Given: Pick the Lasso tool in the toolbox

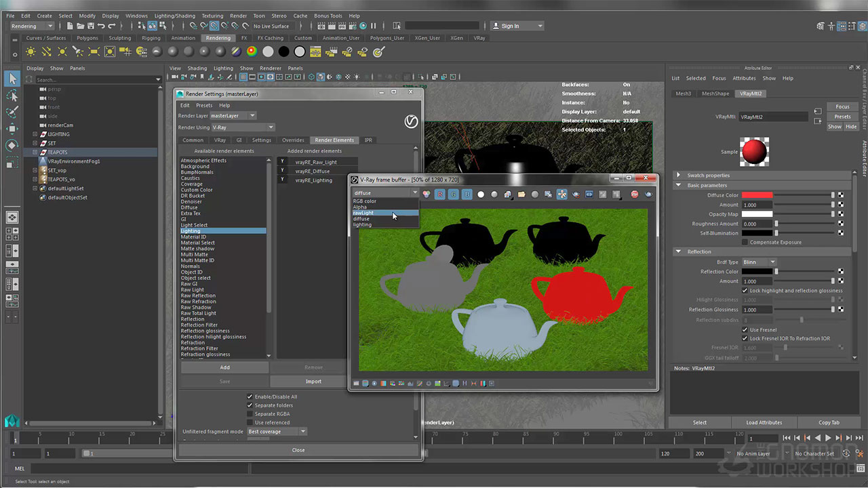Looking at the screenshot, I should tap(12, 96).
